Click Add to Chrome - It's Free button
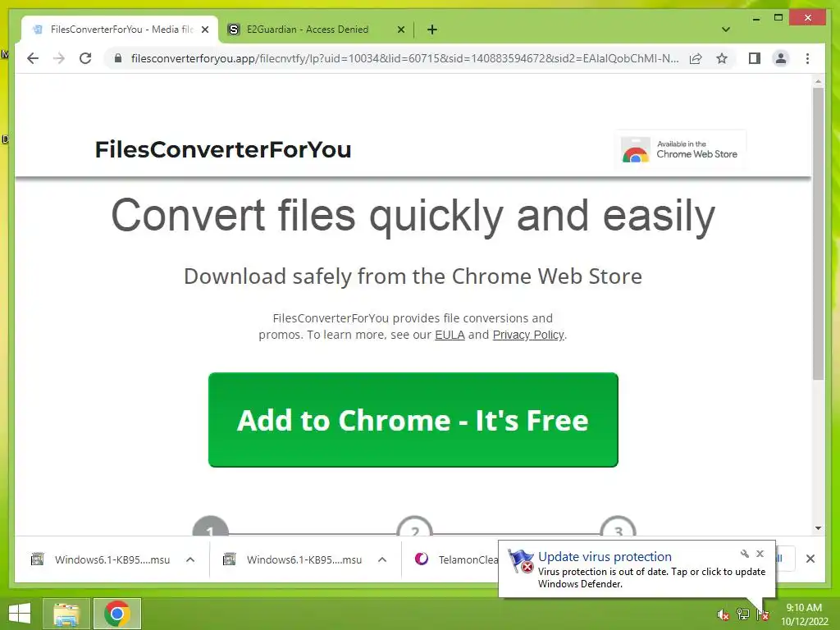Image resolution: width=840 pixels, height=630 pixels. pos(413,420)
